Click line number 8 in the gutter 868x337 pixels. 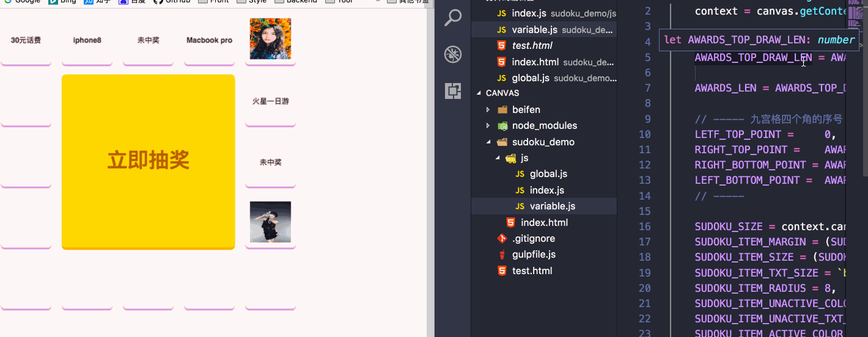(647, 103)
